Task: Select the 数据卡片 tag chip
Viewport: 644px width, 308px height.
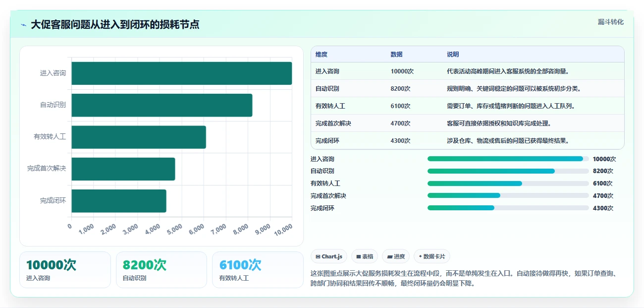Action: point(432,256)
